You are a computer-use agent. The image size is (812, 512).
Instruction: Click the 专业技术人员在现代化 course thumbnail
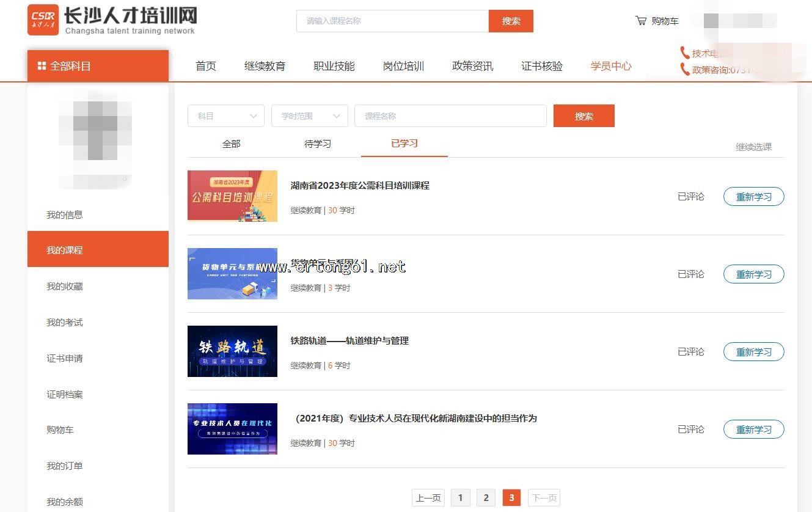point(232,429)
